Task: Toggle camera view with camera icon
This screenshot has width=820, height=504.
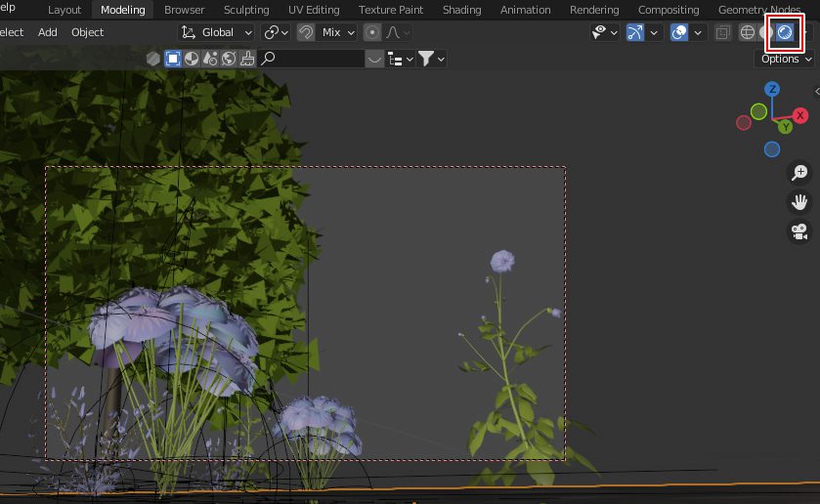Action: click(799, 231)
